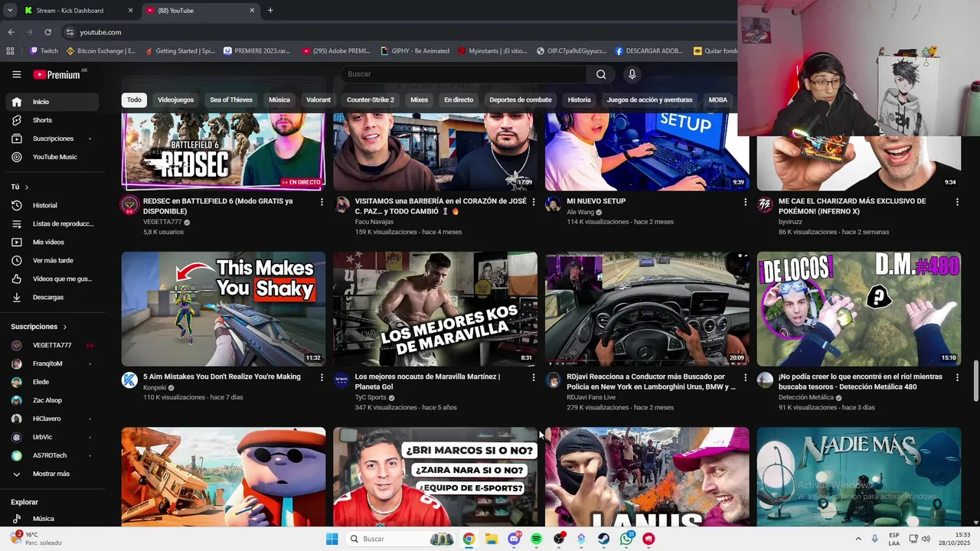Screen dimensions: 980x551
Task: Click TyC Sports channel name
Action: point(371,398)
